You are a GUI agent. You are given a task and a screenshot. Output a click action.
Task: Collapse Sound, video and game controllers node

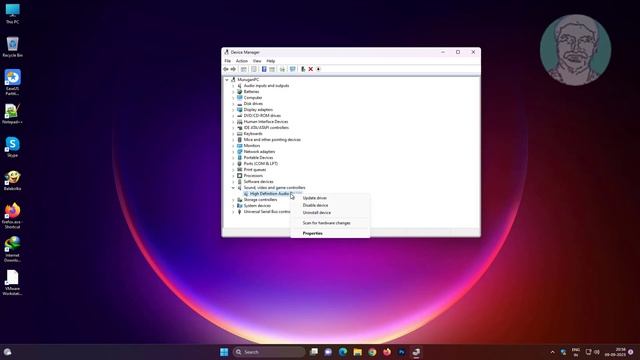pos(233,188)
